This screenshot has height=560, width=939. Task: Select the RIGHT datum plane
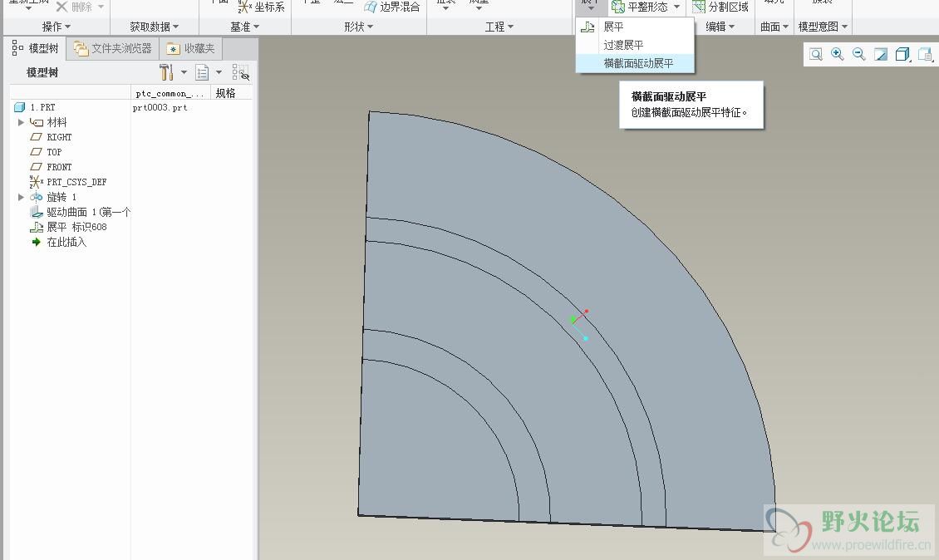(51, 137)
